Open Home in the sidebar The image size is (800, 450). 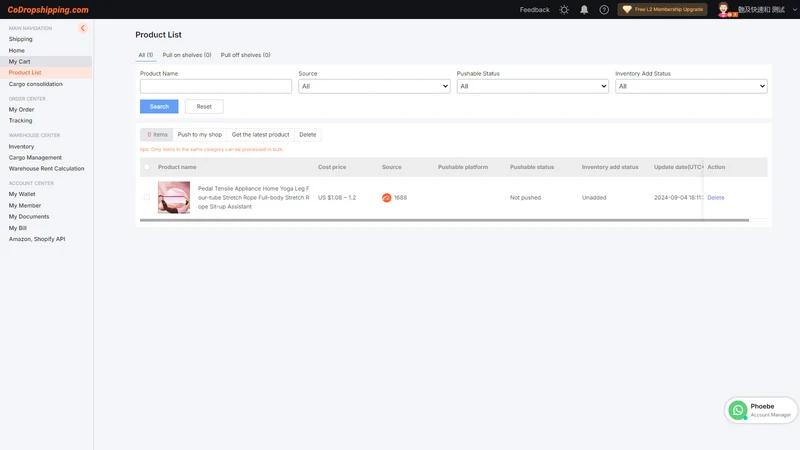[16, 51]
